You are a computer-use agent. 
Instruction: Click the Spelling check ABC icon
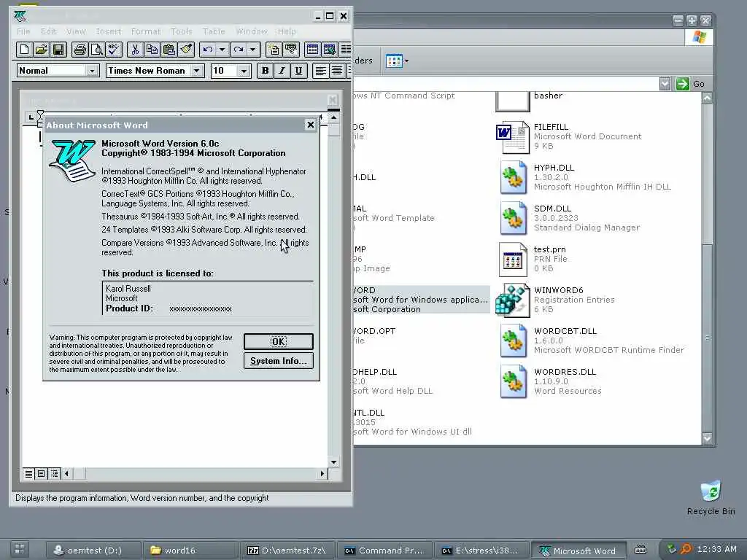point(114,50)
